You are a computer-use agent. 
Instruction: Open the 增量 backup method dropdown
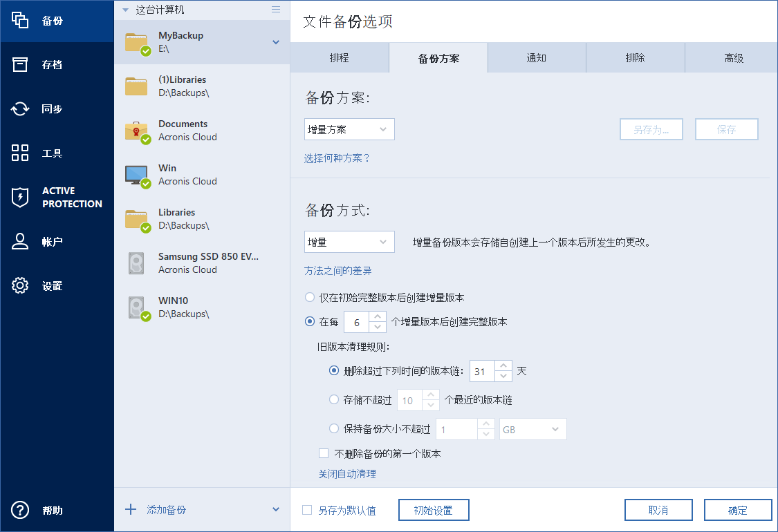tap(349, 242)
